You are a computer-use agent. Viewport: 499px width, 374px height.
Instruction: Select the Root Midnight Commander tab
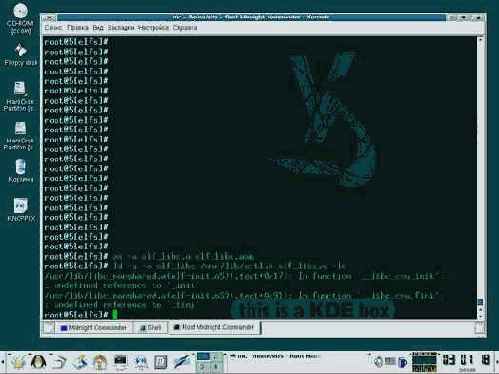pyautogui.click(x=214, y=327)
